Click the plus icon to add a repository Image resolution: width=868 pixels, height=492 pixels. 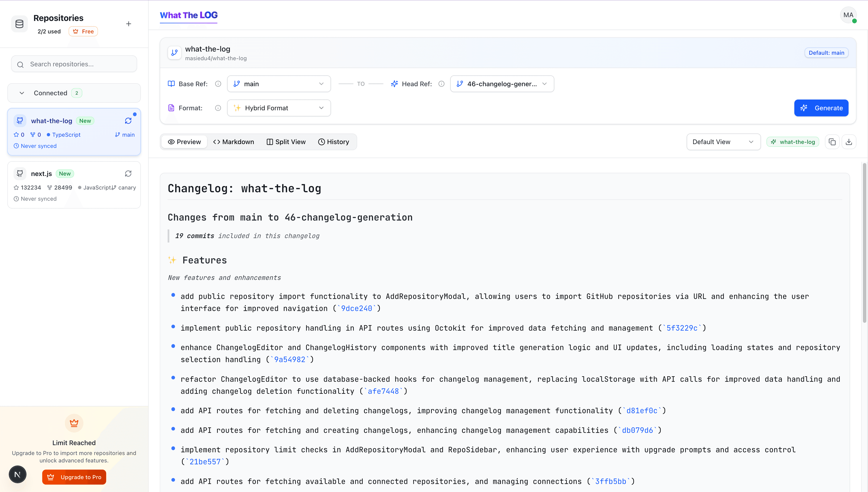coord(129,24)
